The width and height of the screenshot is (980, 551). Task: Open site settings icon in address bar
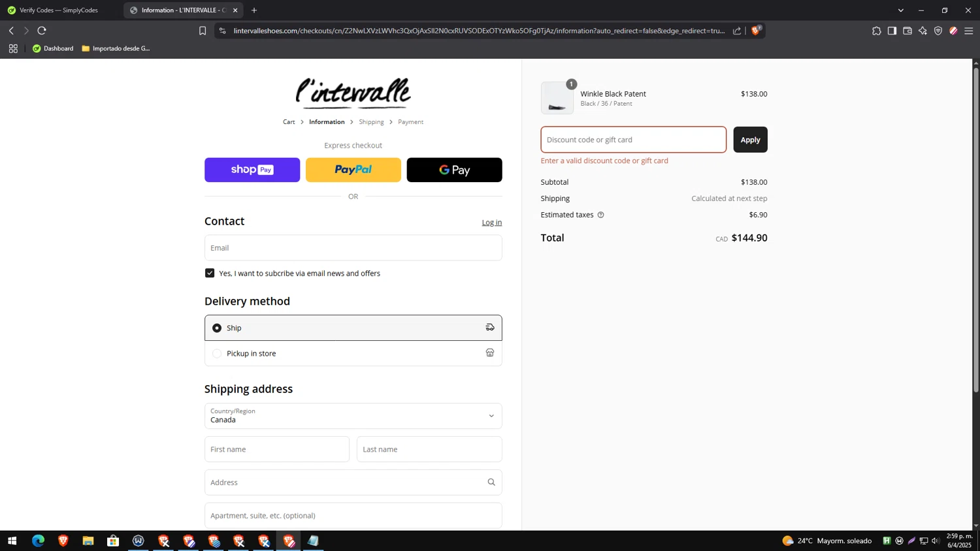coord(222,31)
